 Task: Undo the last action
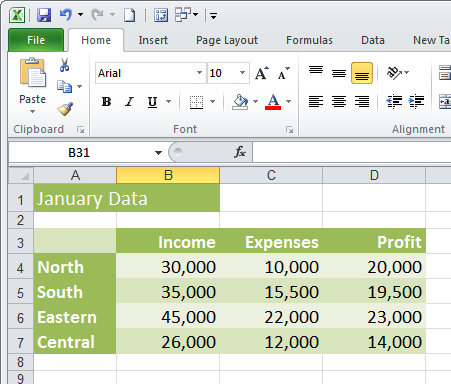(66, 15)
